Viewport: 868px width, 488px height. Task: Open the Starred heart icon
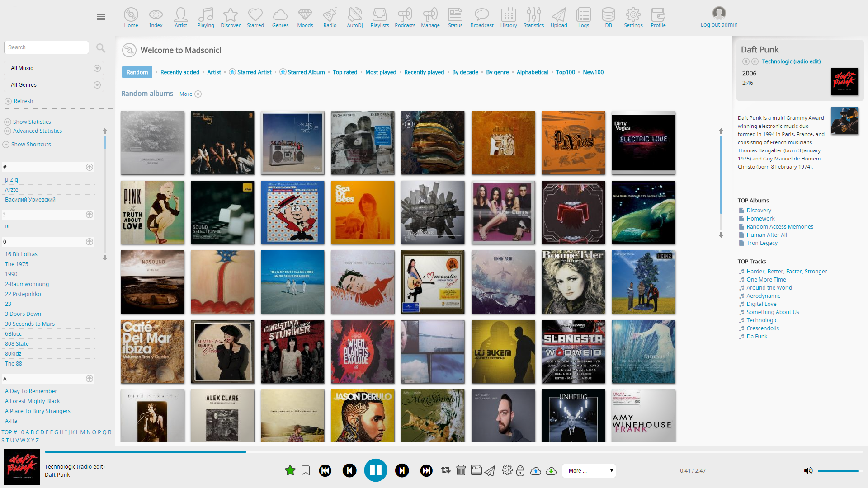click(255, 15)
